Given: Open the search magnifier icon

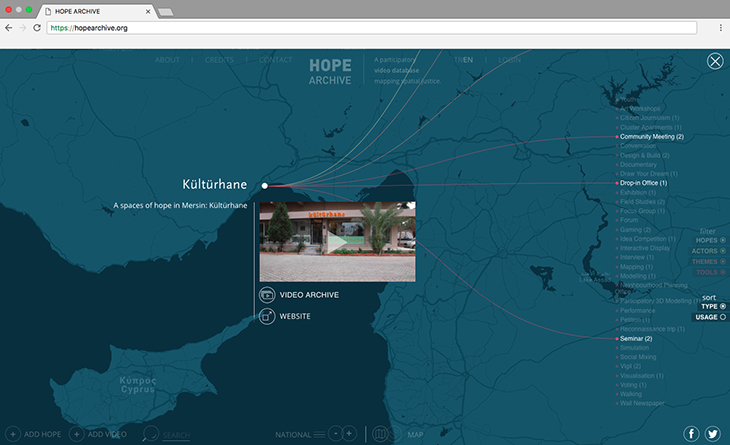Looking at the screenshot, I should coord(150,434).
